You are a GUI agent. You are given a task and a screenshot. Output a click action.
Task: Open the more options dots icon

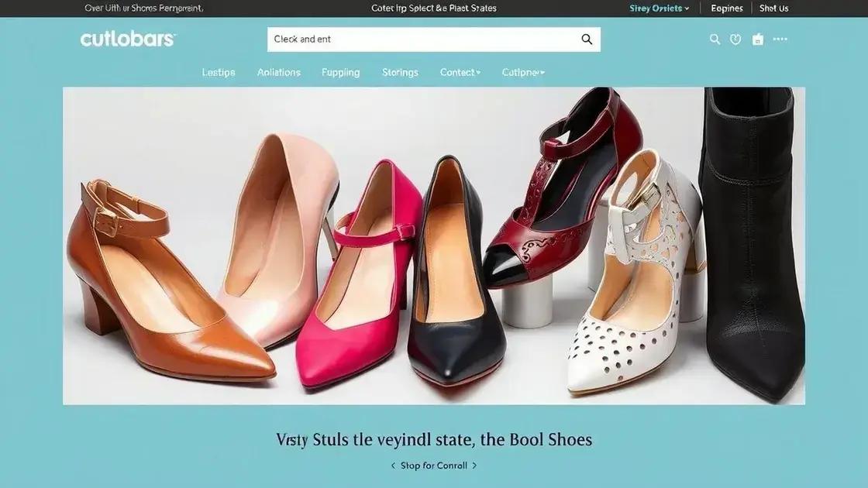coord(780,40)
